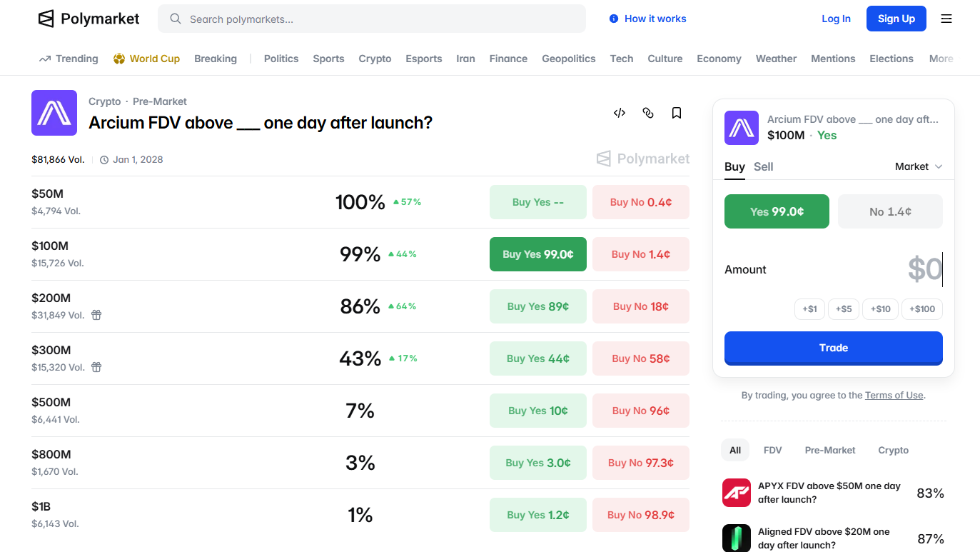Open the Breaking news section
Screen dimensions: 980x552
click(216, 59)
